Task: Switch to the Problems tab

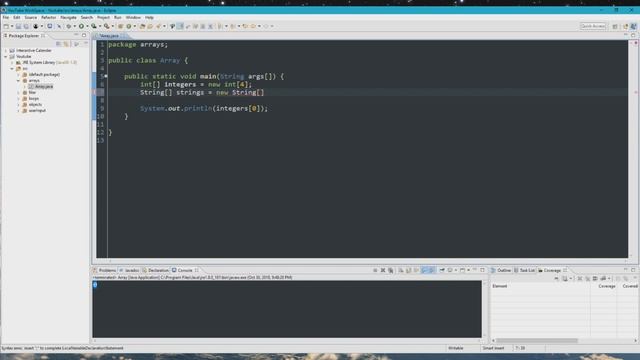Action: (x=105, y=270)
